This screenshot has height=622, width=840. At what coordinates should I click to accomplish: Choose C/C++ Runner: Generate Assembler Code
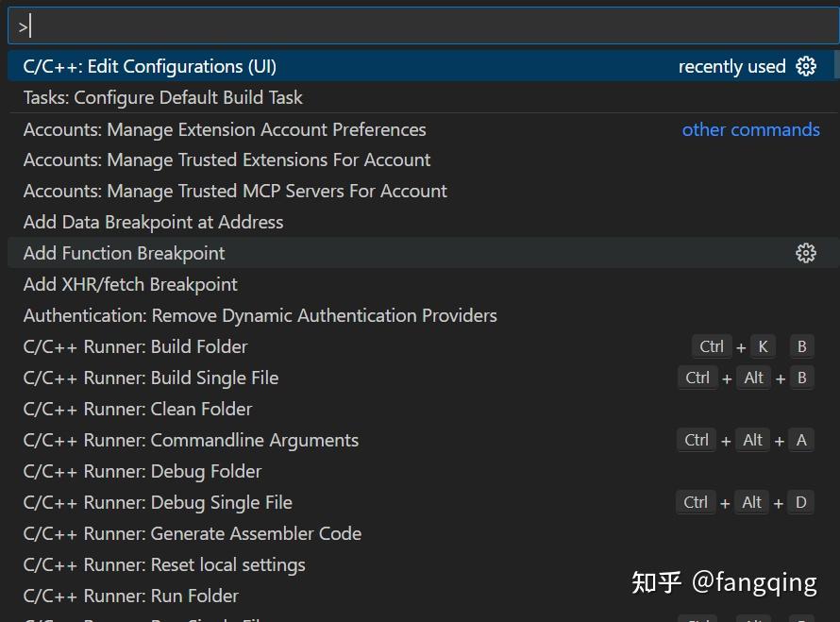421,533
